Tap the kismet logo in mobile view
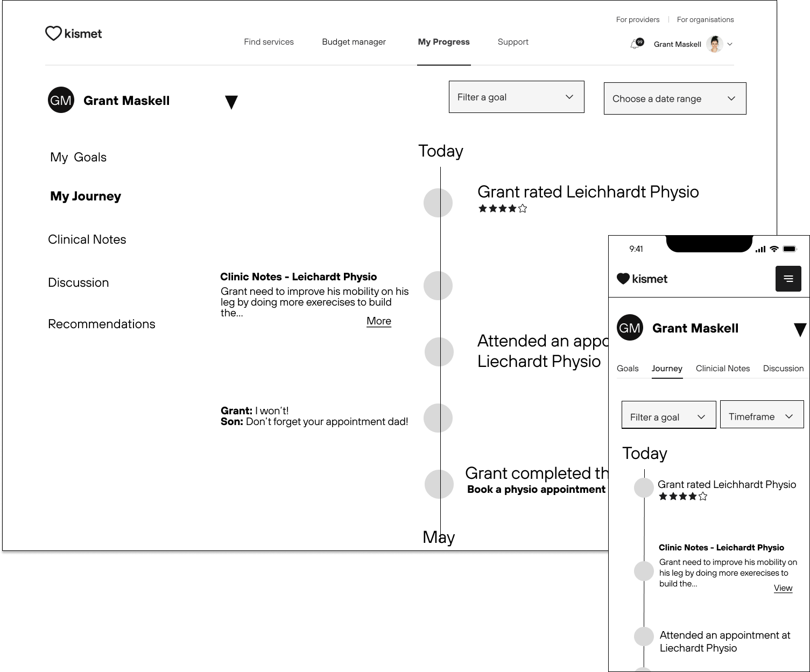 point(642,279)
